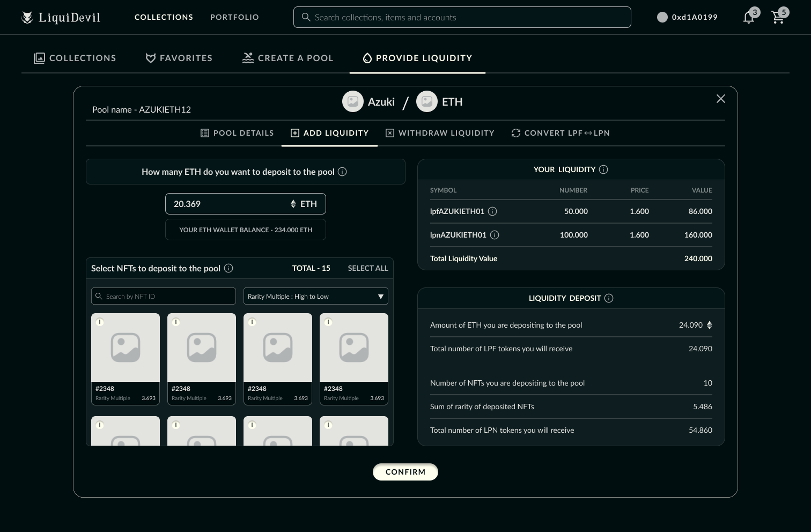Focus the main search collections field
Screen dimensions: 811x532
[462, 17]
